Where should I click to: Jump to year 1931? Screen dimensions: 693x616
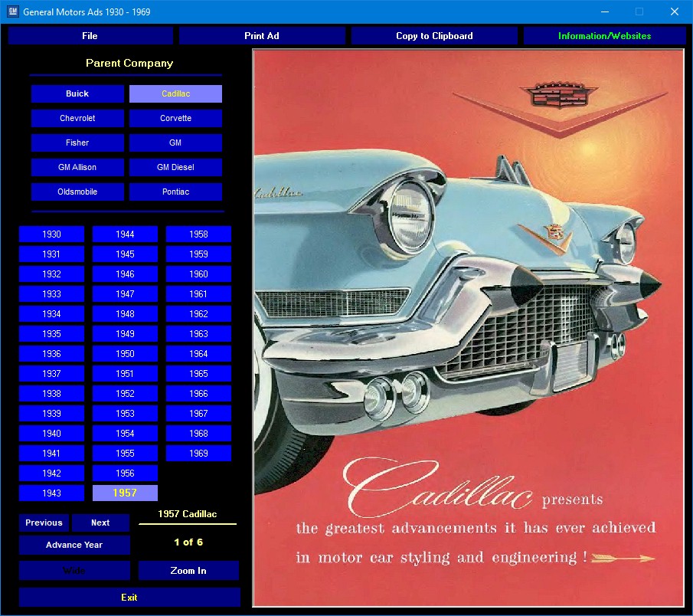tap(52, 254)
